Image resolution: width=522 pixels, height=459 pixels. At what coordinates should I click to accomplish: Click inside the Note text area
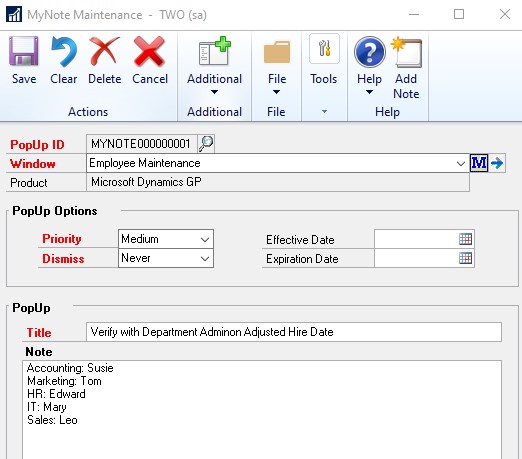coord(262,409)
